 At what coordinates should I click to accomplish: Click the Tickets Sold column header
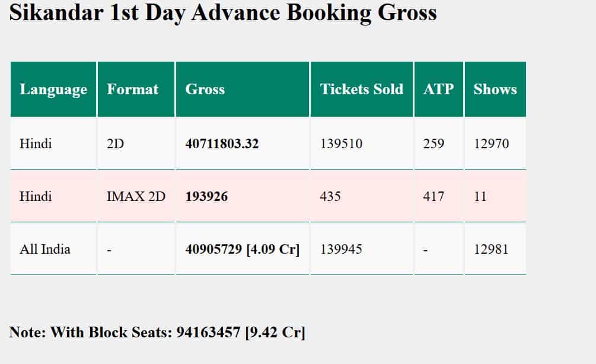click(x=361, y=90)
